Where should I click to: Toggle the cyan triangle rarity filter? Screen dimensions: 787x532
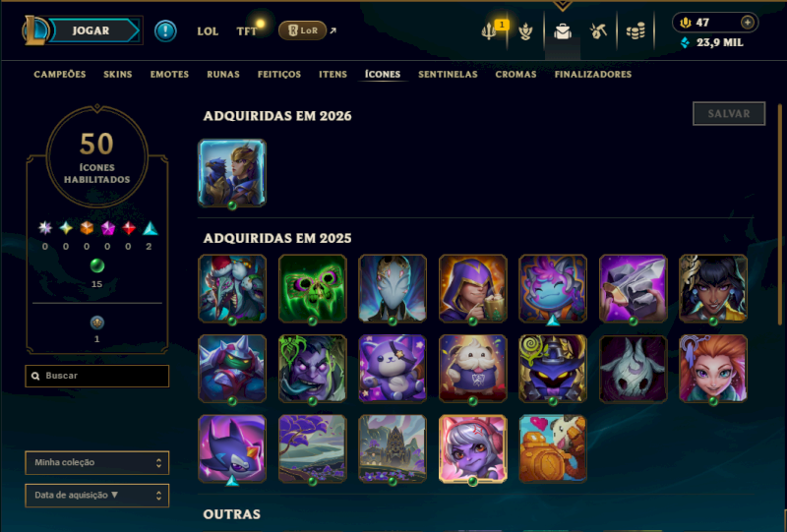coord(151,229)
